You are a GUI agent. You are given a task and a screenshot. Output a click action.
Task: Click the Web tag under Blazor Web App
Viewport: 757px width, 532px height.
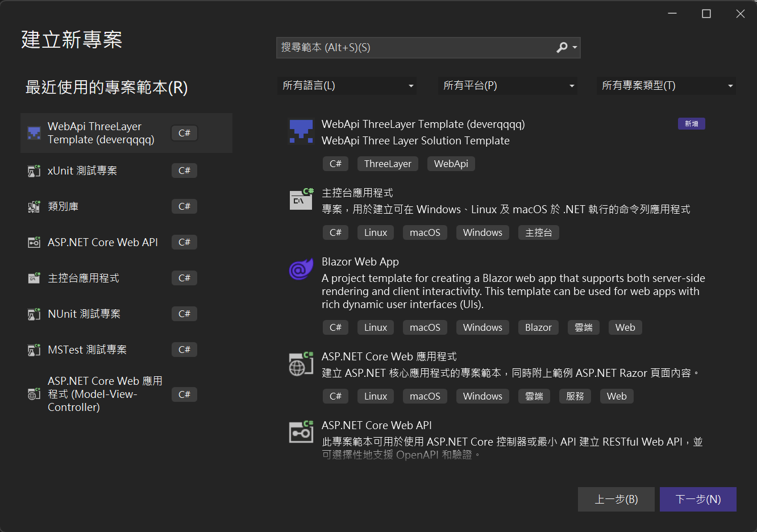click(x=625, y=327)
